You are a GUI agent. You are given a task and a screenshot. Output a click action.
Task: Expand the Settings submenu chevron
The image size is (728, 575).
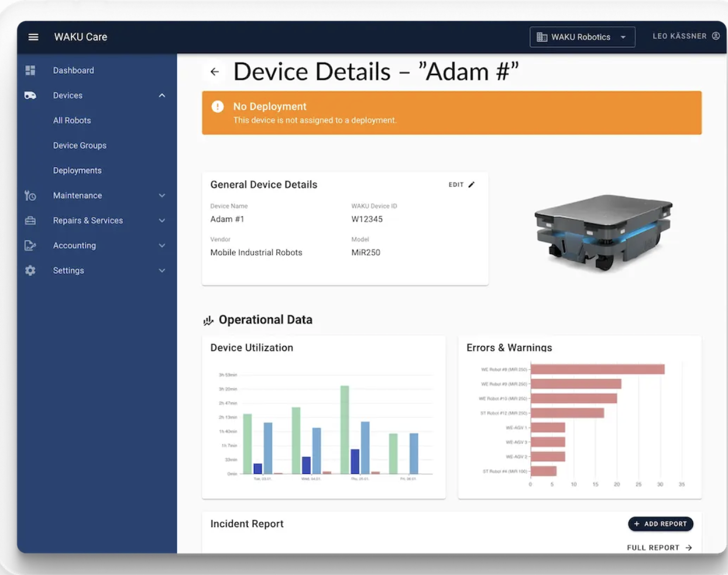click(162, 271)
